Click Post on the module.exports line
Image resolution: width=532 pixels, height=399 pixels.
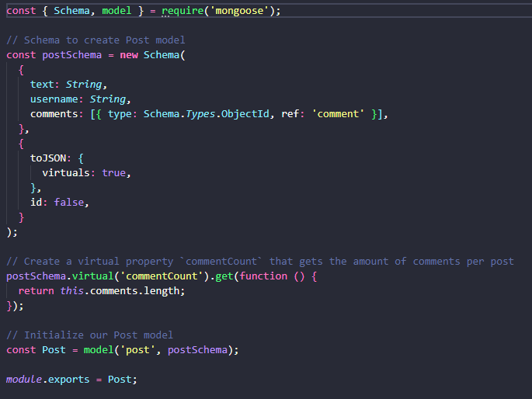[120, 380]
